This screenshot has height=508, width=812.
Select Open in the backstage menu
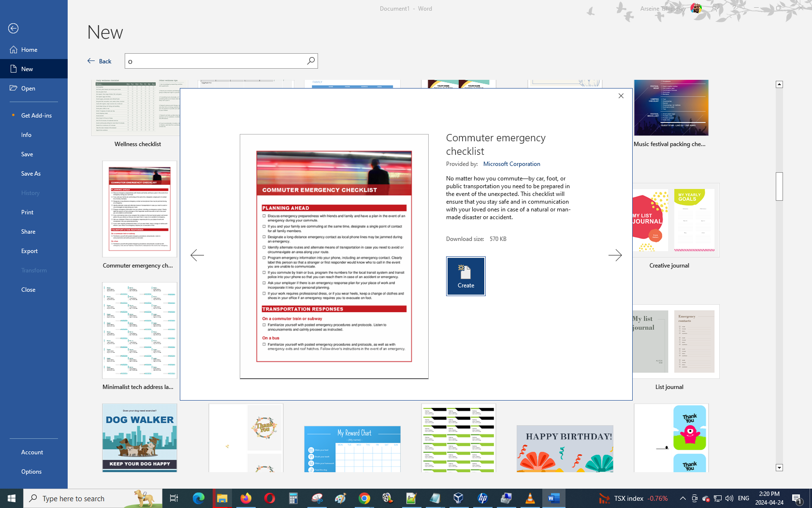tap(28, 89)
